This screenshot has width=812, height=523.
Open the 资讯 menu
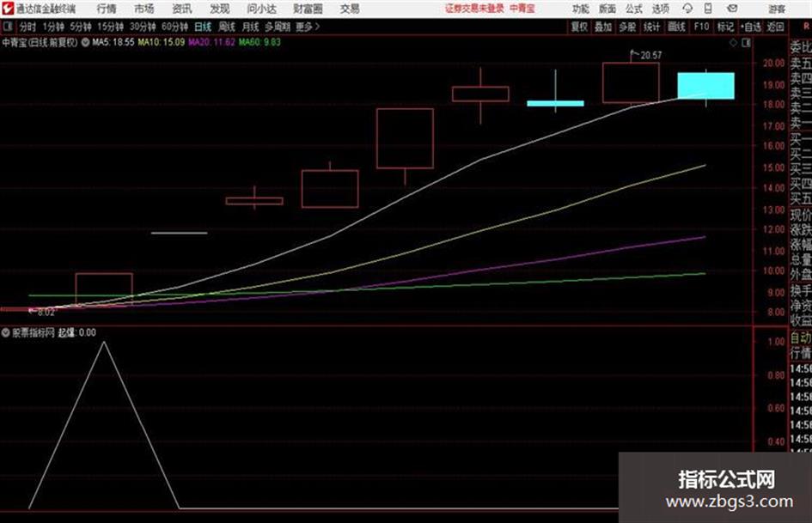[182, 9]
